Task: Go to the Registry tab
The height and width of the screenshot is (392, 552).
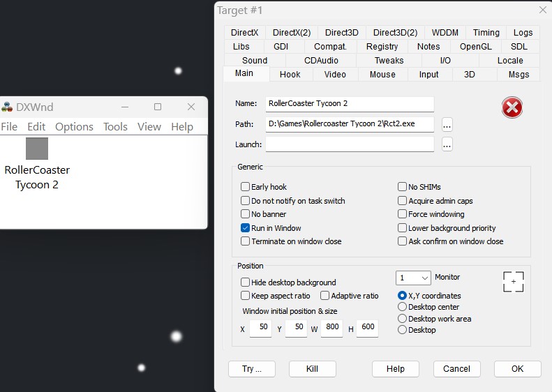Action: coord(382,47)
